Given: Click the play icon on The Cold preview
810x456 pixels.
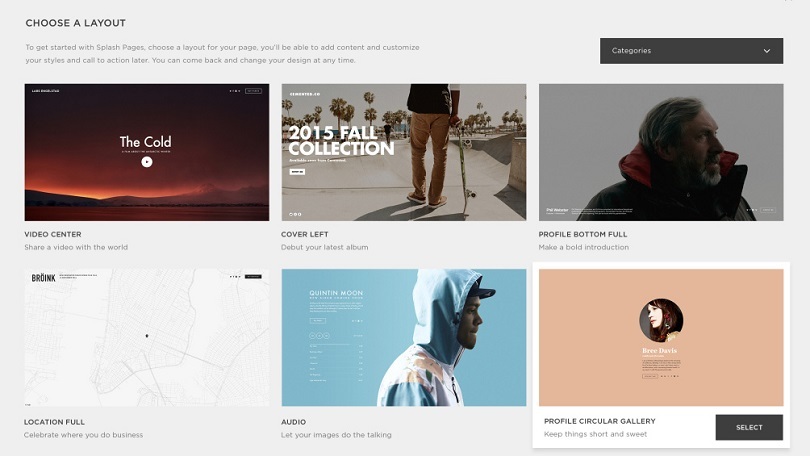Looking at the screenshot, I should (x=146, y=161).
